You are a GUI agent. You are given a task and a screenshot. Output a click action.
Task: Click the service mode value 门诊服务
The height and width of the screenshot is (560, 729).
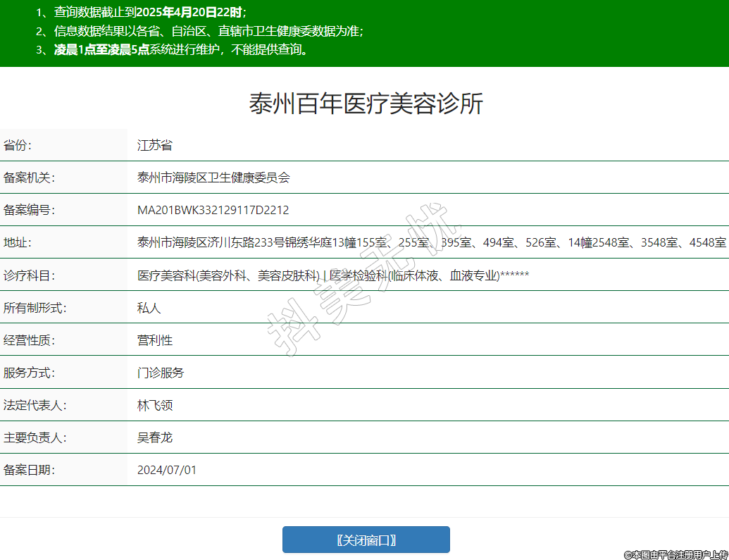click(161, 373)
